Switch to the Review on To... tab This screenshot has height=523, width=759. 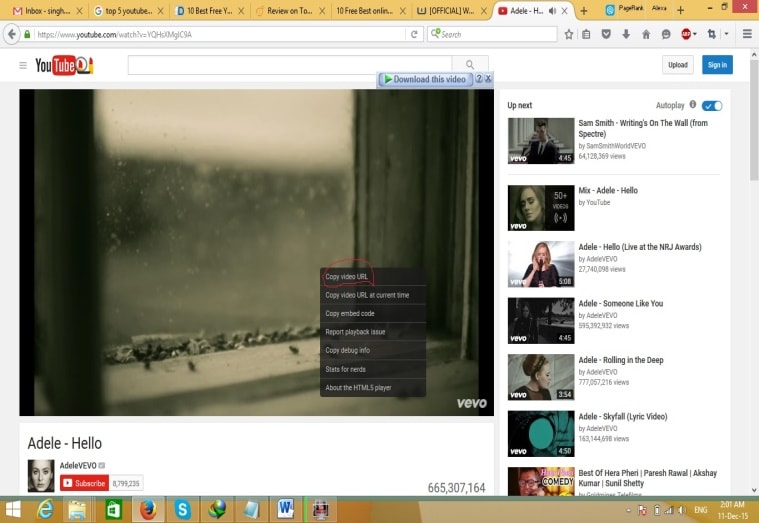coord(289,11)
